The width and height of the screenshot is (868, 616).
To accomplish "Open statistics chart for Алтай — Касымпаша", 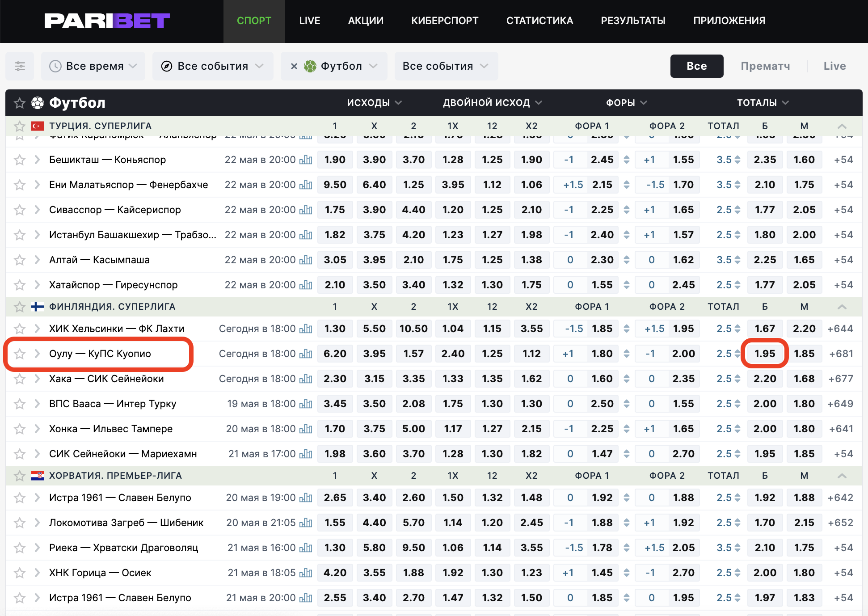I will click(306, 260).
